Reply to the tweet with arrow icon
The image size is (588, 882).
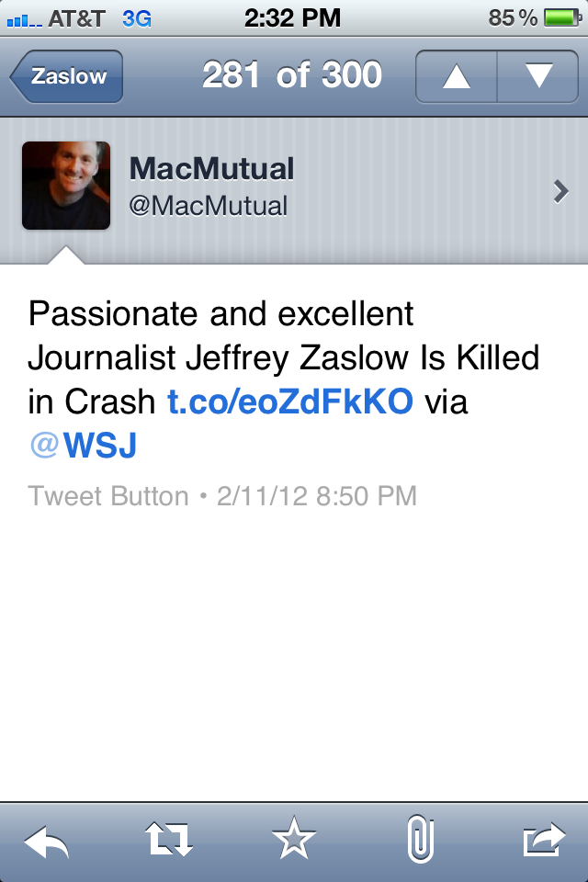[47, 841]
